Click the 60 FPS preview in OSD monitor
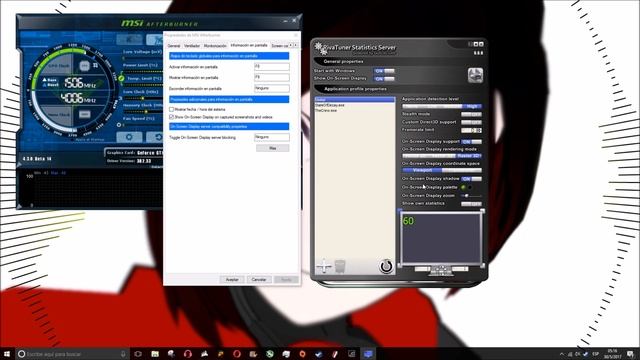640x360 pixels. (x=408, y=221)
